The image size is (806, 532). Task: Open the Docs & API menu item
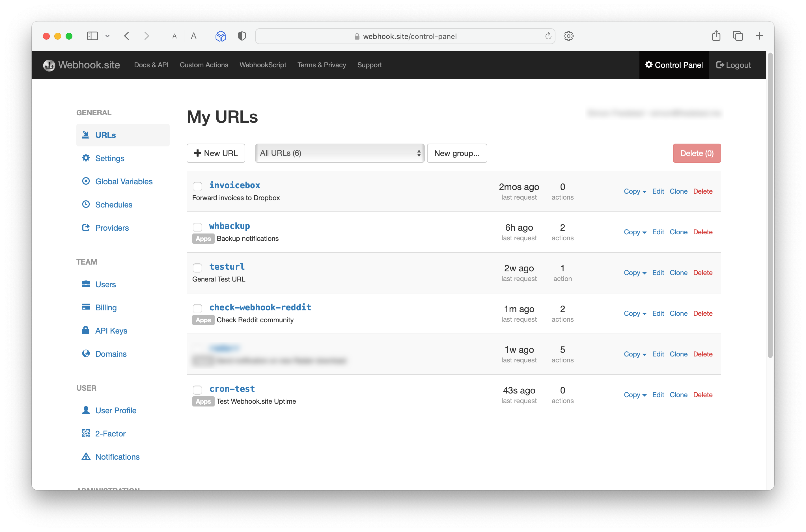151,65
